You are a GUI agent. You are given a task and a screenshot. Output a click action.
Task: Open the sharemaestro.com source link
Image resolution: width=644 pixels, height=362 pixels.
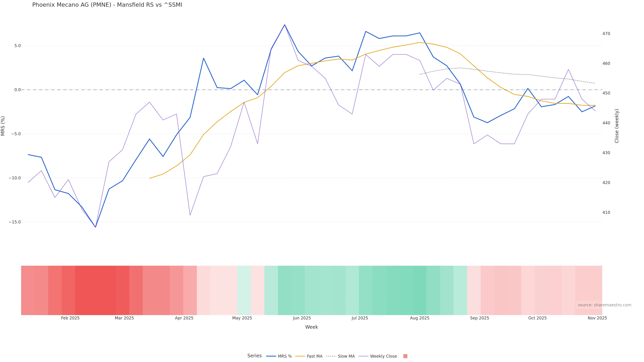coord(604,305)
